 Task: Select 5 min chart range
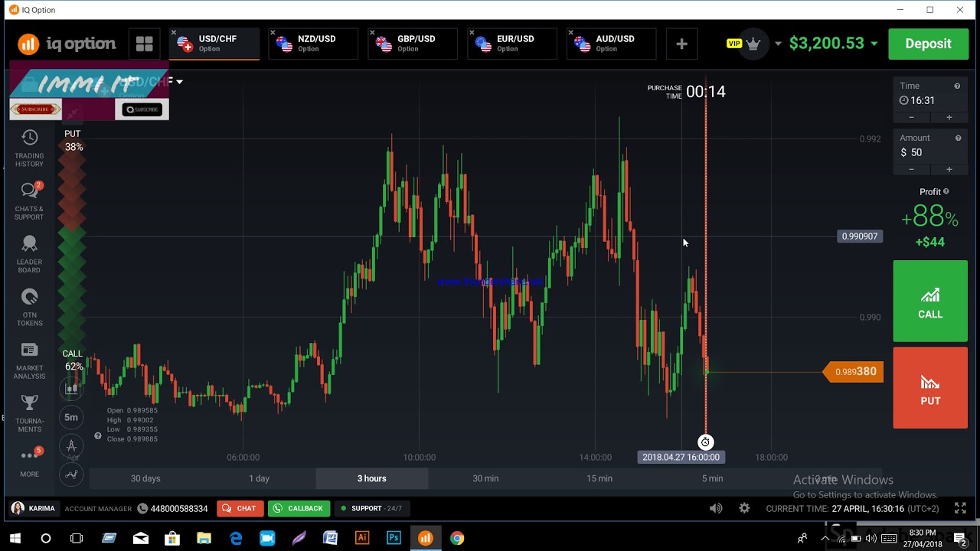[x=712, y=478]
